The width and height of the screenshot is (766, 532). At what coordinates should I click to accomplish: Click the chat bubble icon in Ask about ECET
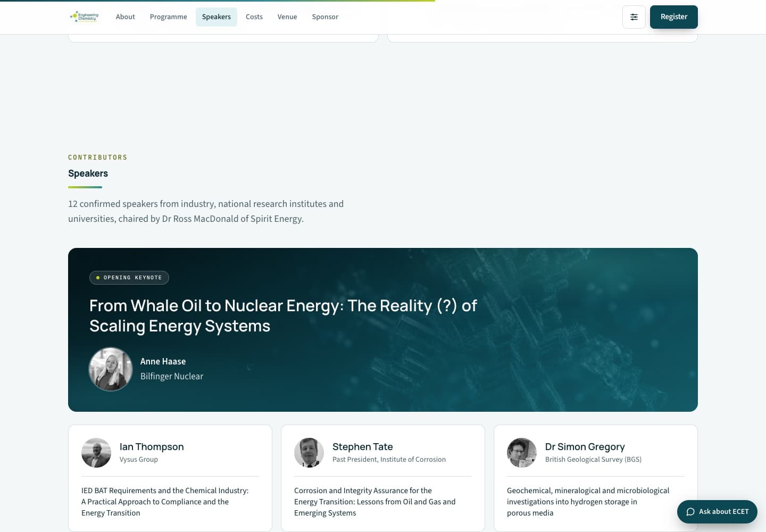coord(690,512)
